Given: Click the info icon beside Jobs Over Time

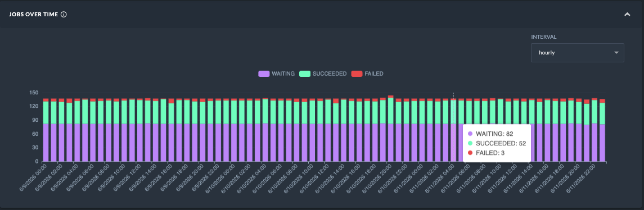Looking at the screenshot, I should pos(64,15).
